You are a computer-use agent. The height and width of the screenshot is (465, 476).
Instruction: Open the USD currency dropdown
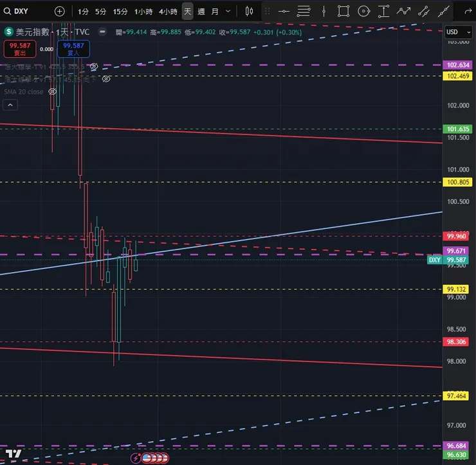click(x=459, y=32)
